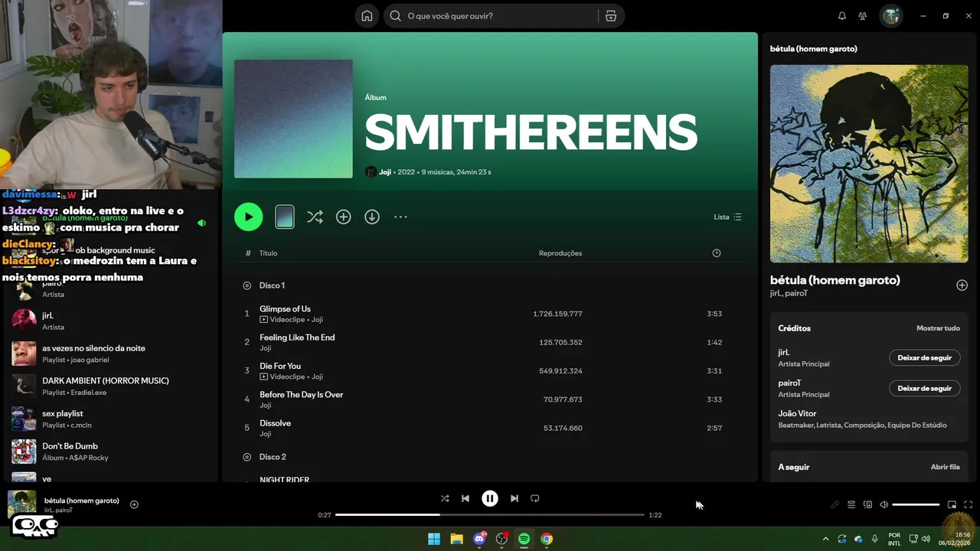Toggle the queue panel icon
Image resolution: width=980 pixels, height=551 pixels.
pyautogui.click(x=851, y=505)
